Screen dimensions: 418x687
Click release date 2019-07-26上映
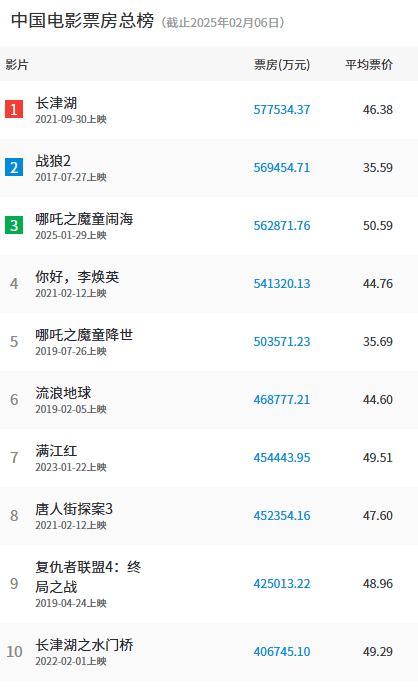(71, 351)
